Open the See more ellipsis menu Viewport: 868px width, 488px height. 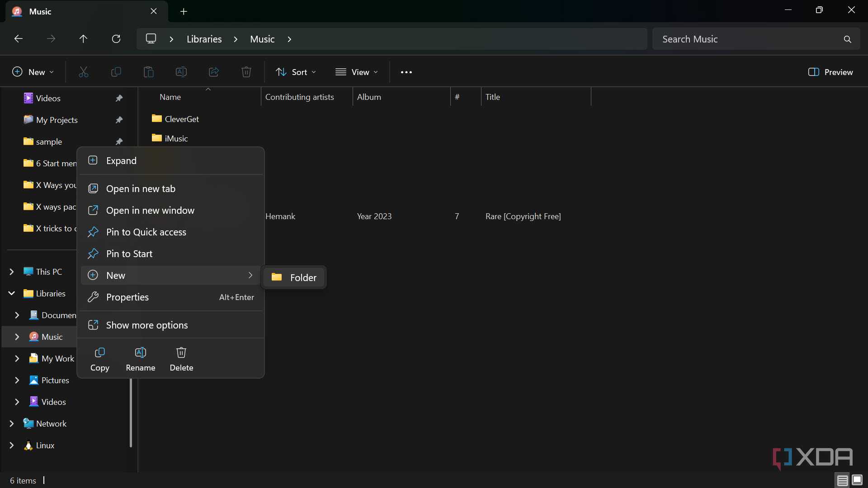[406, 72]
